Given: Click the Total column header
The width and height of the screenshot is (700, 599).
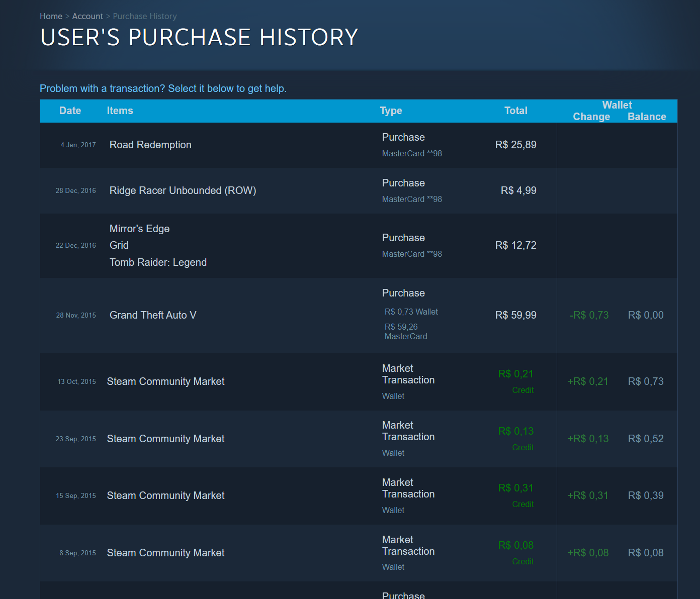Looking at the screenshot, I should tap(516, 111).
